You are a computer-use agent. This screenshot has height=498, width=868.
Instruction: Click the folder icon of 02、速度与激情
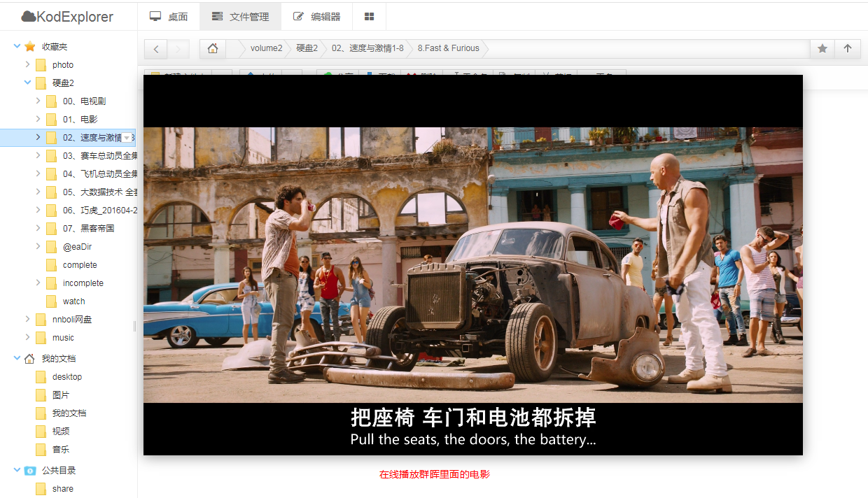[51, 137]
